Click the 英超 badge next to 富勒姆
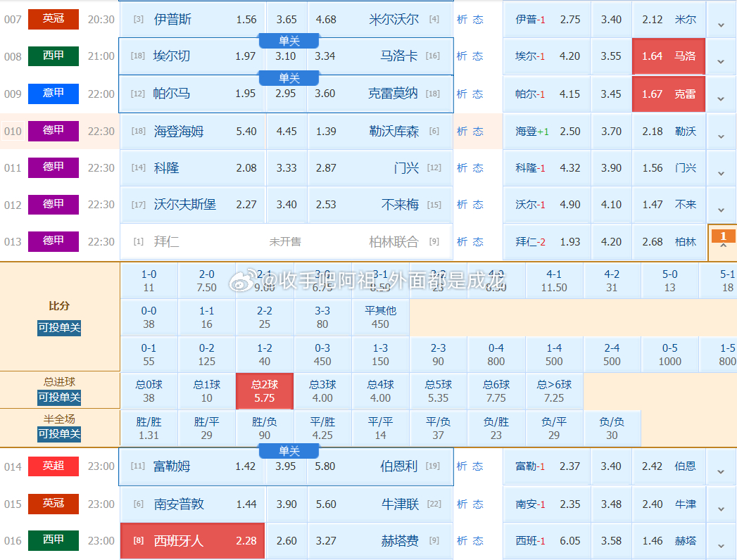737x560 pixels. coord(53,466)
